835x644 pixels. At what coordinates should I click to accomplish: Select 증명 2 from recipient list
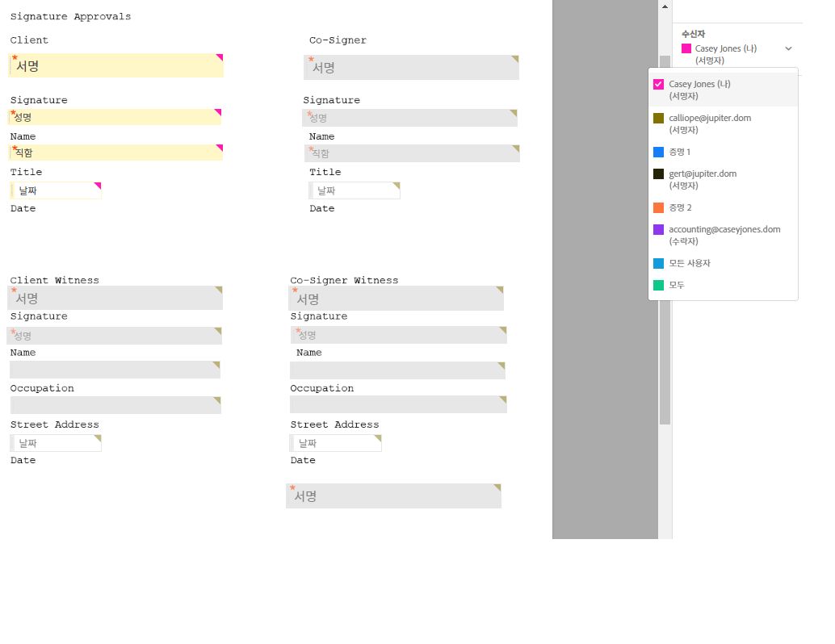(723, 207)
